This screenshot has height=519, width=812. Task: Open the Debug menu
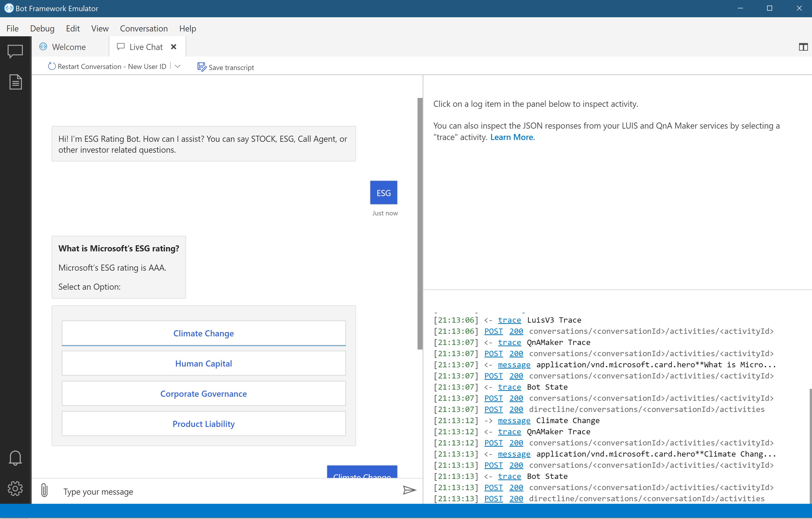(x=42, y=29)
